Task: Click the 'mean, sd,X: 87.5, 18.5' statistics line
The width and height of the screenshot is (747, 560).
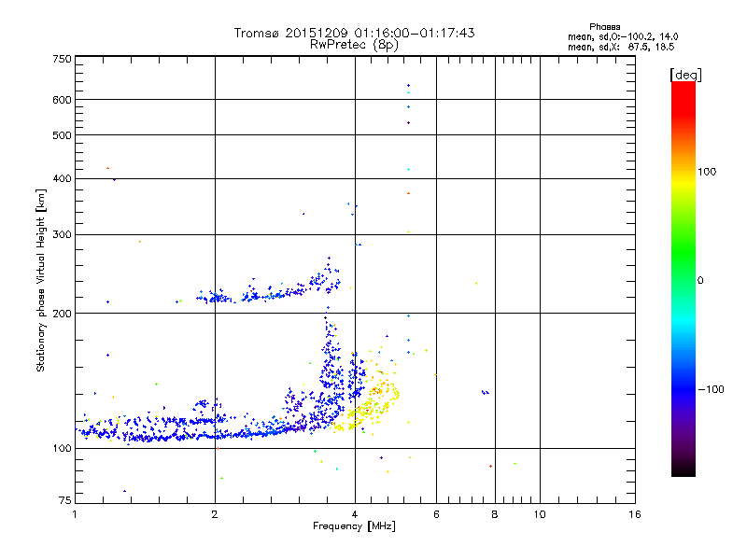Action: tap(621, 47)
